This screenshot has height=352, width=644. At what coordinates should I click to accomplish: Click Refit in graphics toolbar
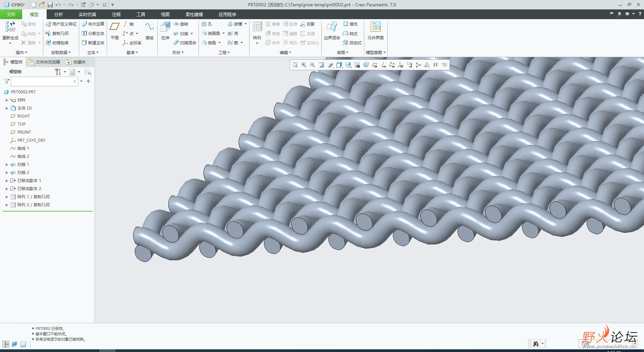coord(295,65)
